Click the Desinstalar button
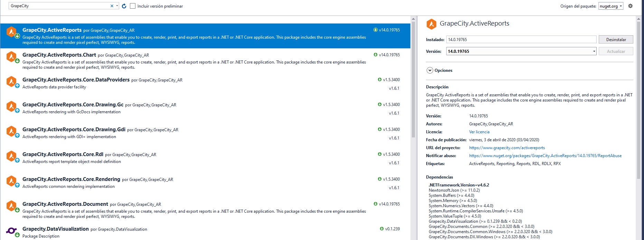Screen dimensions: 644x240 point(616,40)
